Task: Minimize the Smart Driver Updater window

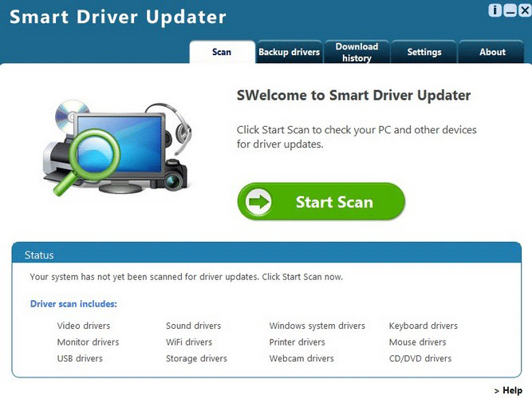Action: pos(510,10)
